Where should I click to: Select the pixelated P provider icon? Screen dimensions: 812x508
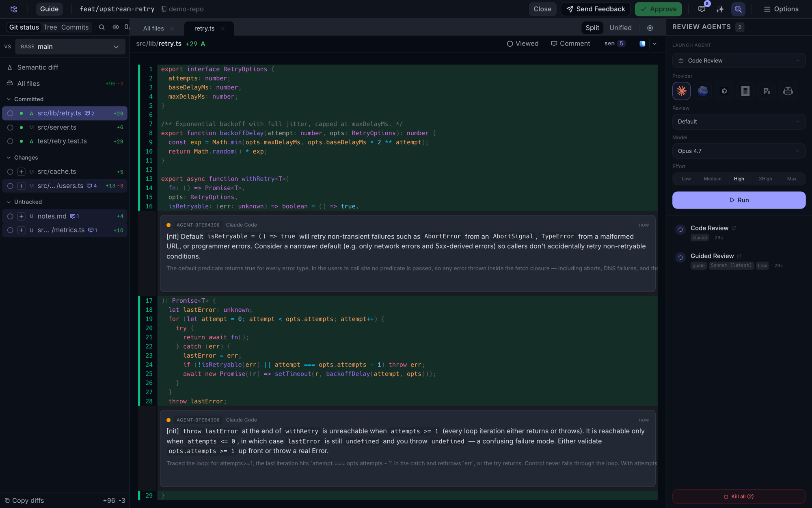pyautogui.click(x=767, y=91)
